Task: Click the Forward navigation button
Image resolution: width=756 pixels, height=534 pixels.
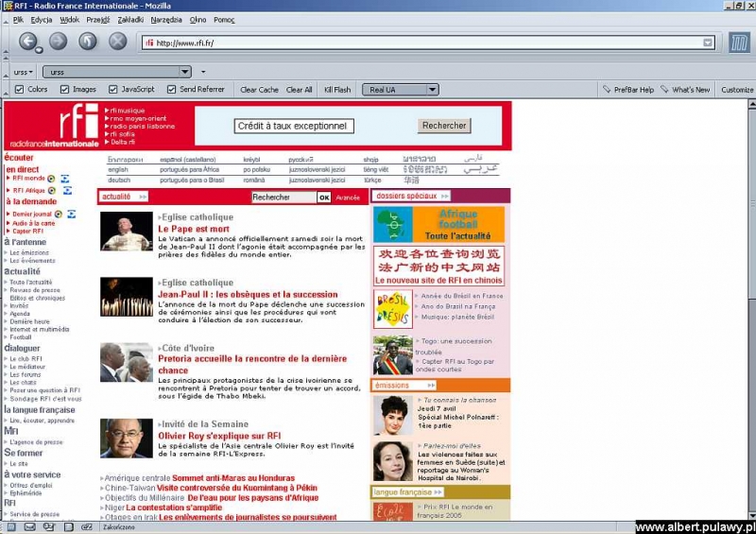Action: click(59, 41)
